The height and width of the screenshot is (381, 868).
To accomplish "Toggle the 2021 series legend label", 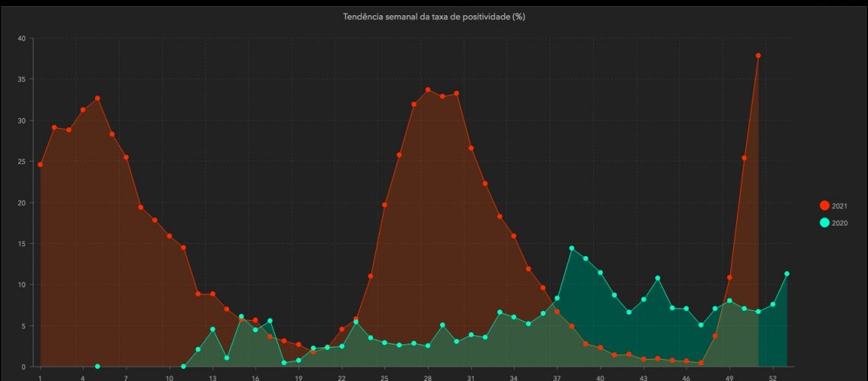I will point(839,206).
